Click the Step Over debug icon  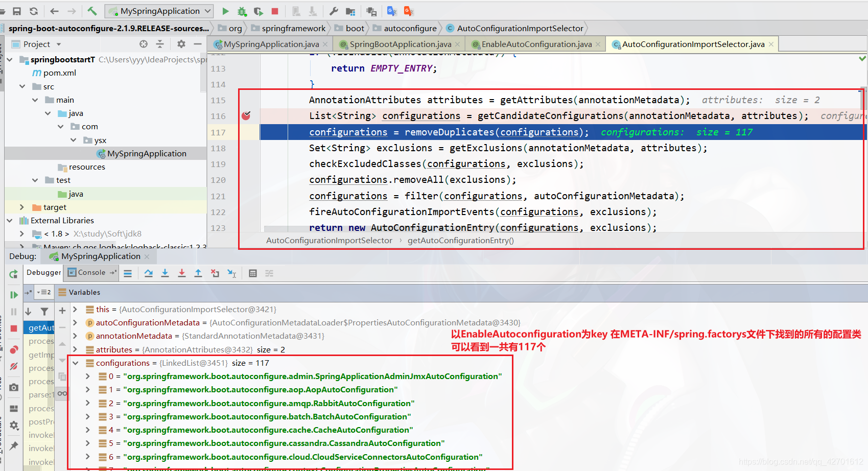148,273
